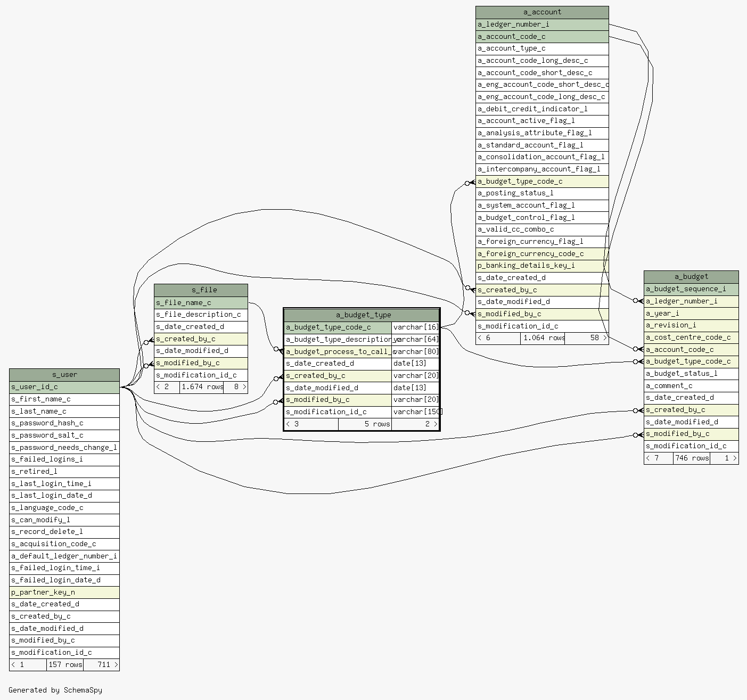
Task: Select a_budget_status_l column
Action: (x=691, y=374)
